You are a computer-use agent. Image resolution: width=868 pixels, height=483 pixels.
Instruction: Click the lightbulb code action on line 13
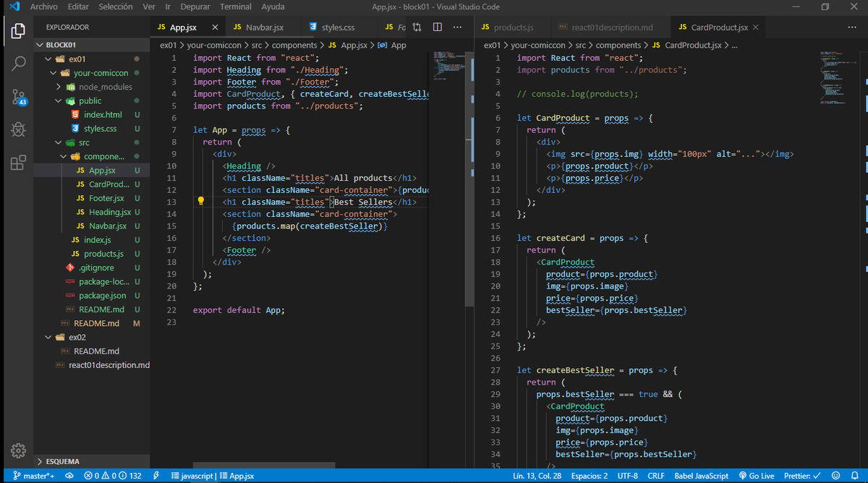[202, 202]
